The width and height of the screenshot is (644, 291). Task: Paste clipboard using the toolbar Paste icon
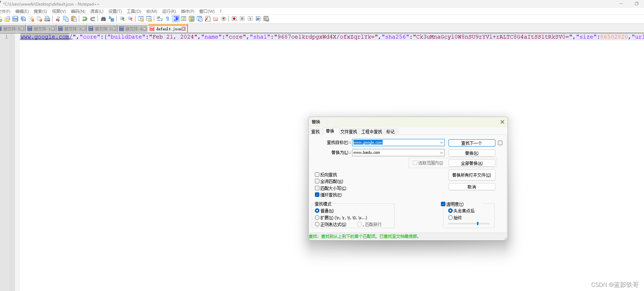click(74, 19)
